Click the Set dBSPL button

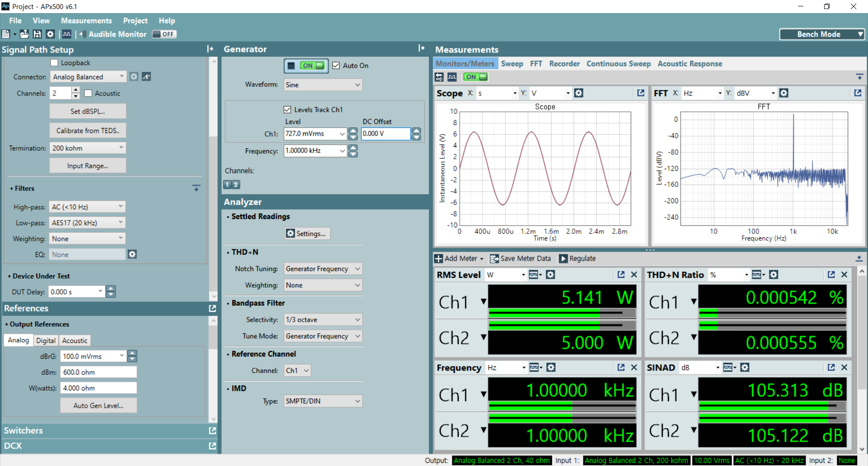point(88,111)
